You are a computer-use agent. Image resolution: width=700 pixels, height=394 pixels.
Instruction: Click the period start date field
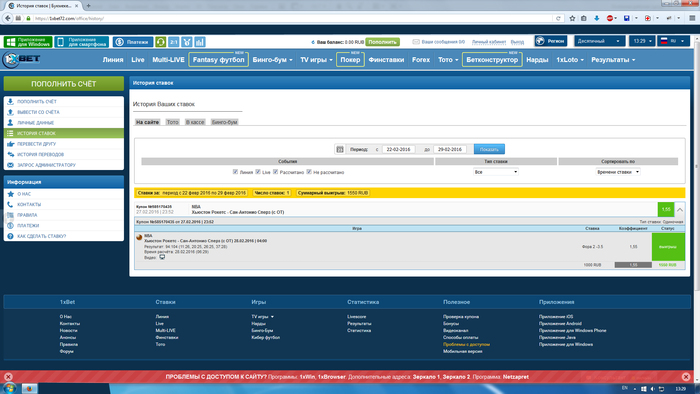398,149
